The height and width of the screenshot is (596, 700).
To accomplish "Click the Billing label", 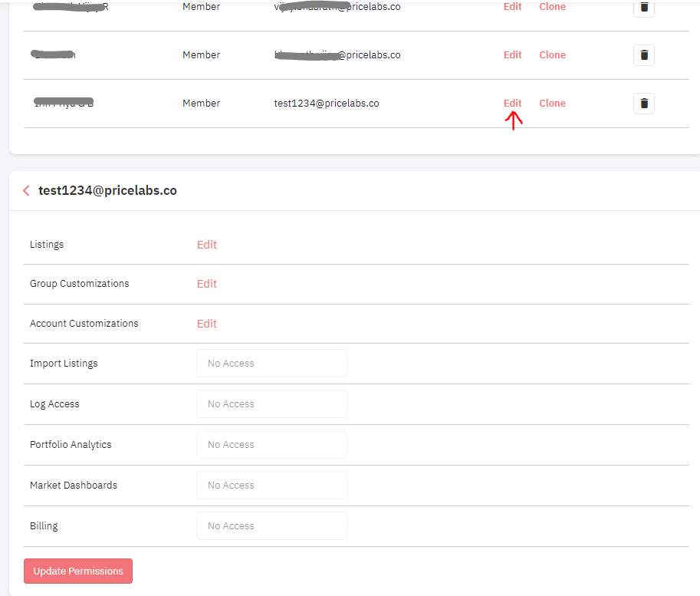I will 44,526.
